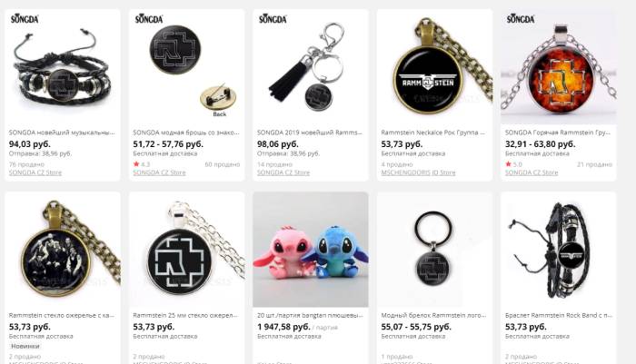Open the fire logo pendant necklace image
636x364 pixels.
(559, 67)
